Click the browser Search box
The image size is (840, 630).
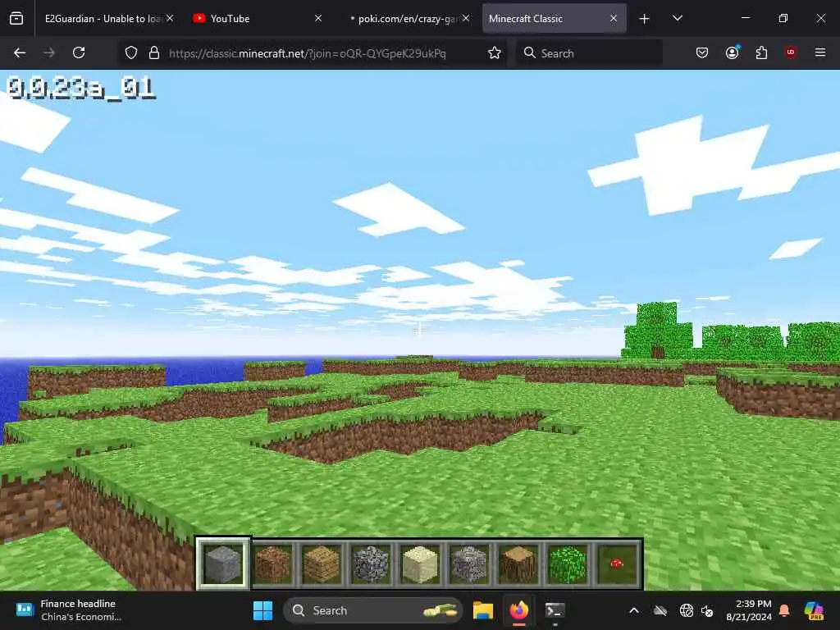click(x=589, y=53)
